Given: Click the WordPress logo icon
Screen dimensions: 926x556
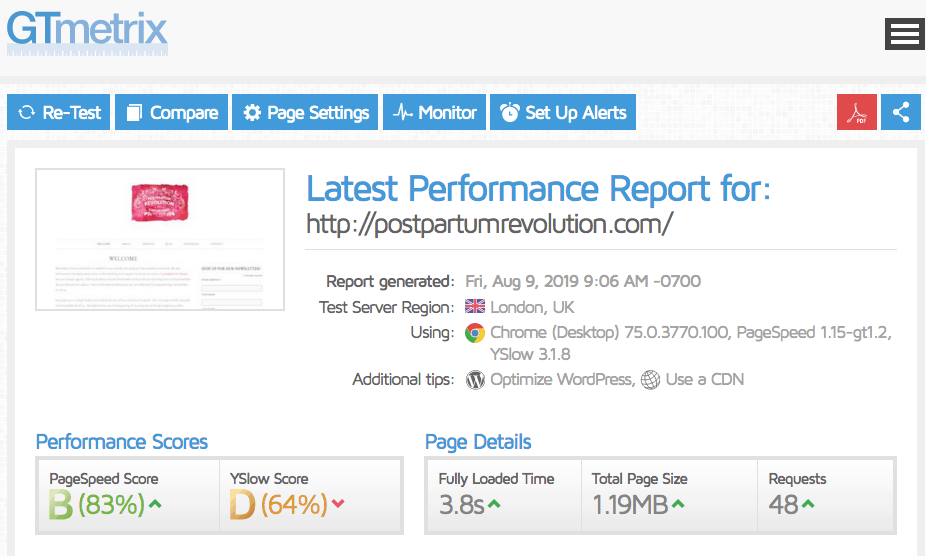Looking at the screenshot, I should click(x=475, y=380).
